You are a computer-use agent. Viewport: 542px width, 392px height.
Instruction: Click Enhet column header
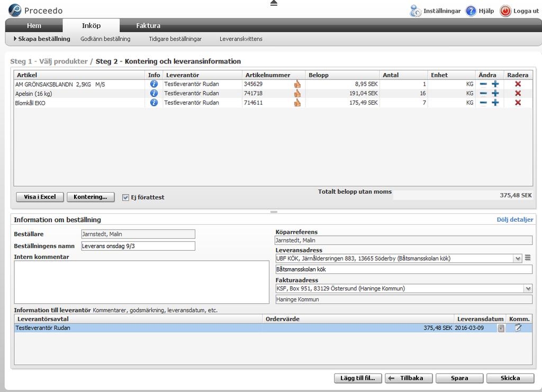click(451, 75)
